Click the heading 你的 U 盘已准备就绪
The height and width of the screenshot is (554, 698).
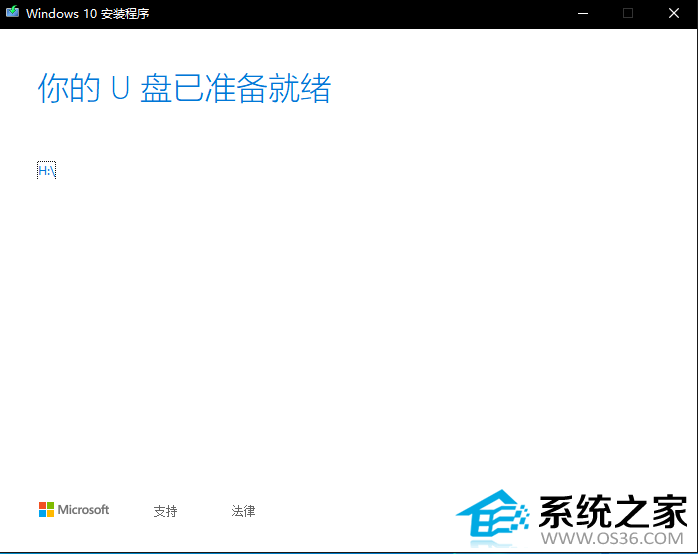point(184,88)
